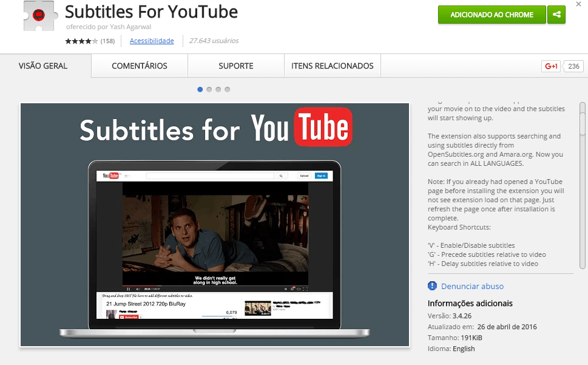588x365 pixels.
Task: Click the Subtitles For YouTube puzzle icon
Action: [x=40, y=16]
